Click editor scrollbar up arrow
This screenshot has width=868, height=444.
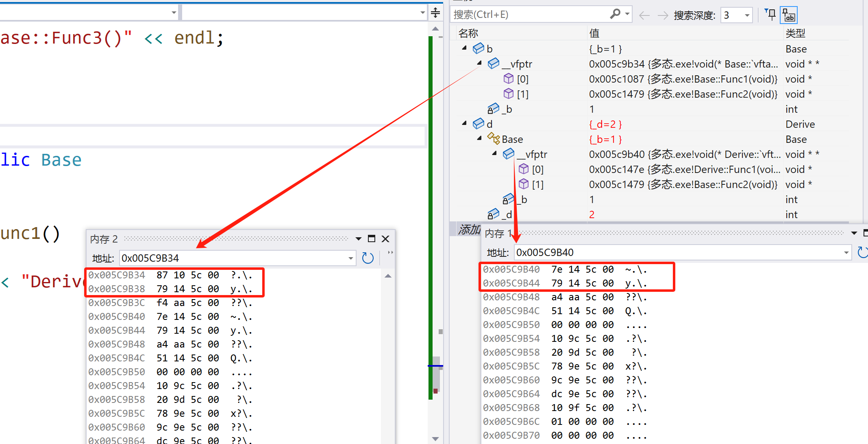pyautogui.click(x=435, y=29)
